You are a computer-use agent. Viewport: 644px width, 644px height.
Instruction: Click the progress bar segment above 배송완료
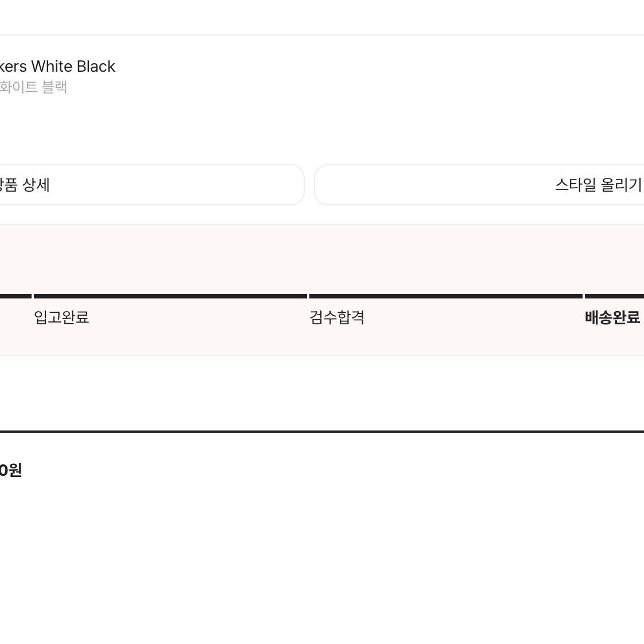click(x=614, y=296)
